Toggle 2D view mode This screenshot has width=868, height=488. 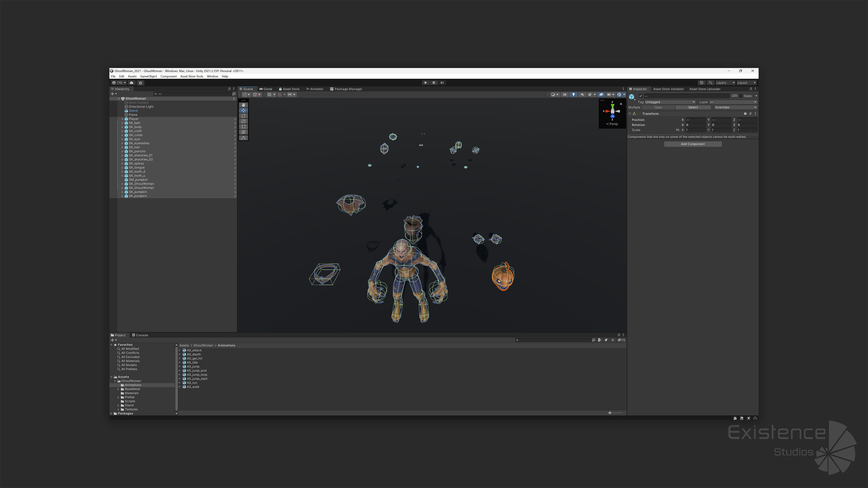[x=565, y=95]
